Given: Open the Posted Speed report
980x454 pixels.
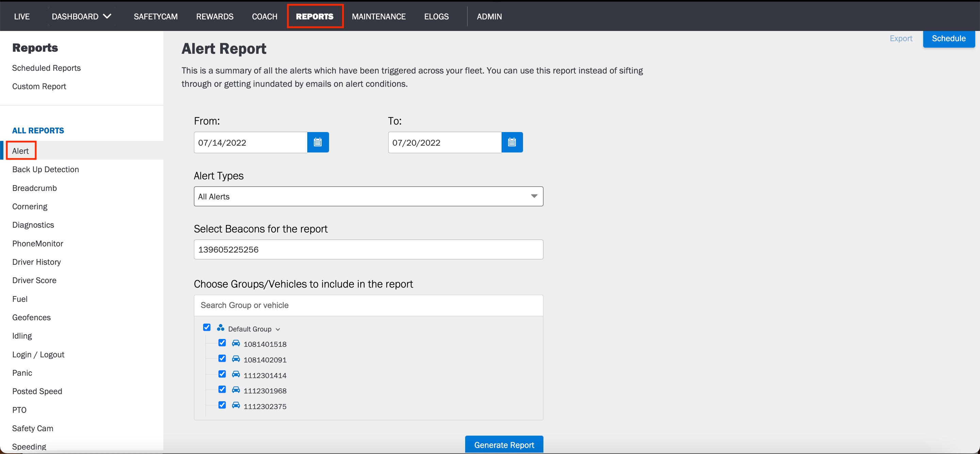Looking at the screenshot, I should coord(37,391).
